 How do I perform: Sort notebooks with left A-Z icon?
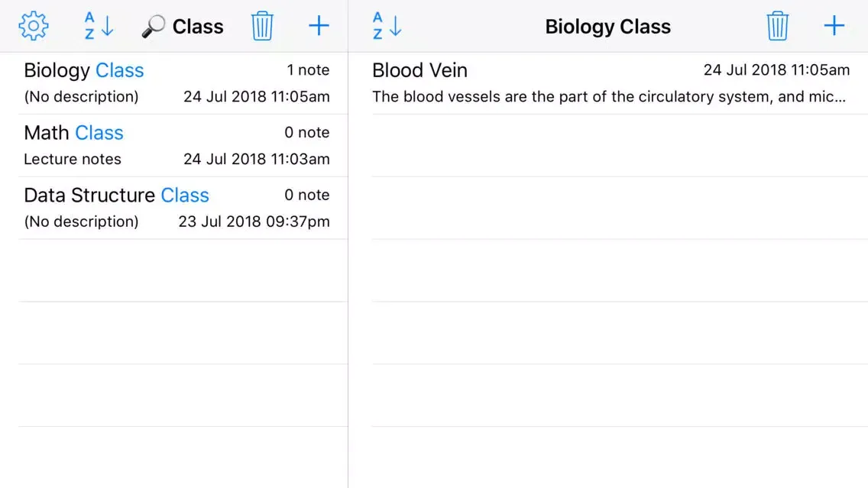tap(99, 26)
